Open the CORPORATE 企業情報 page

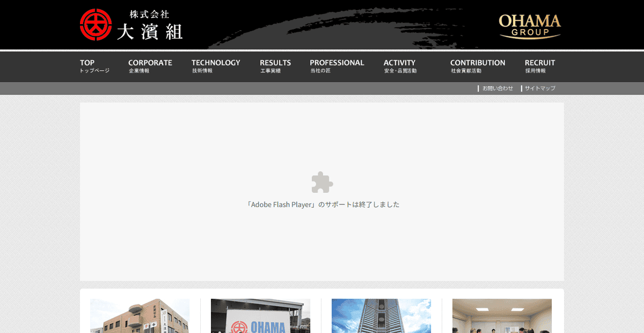pyautogui.click(x=150, y=66)
